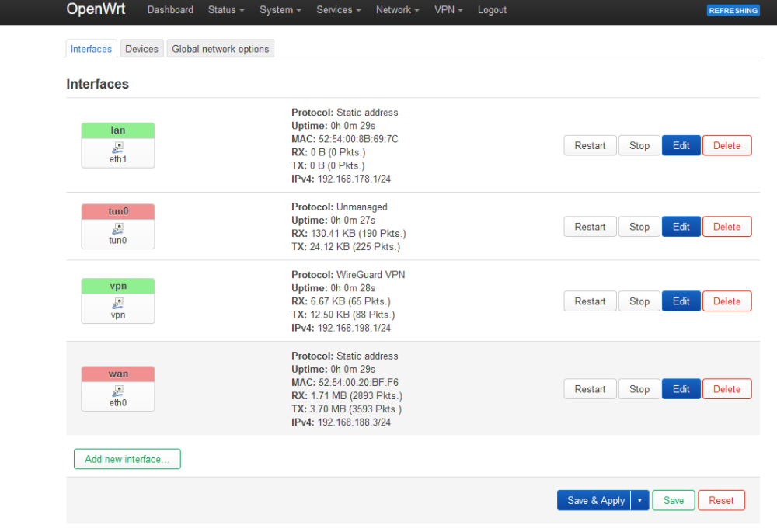This screenshot has height=532, width=777.
Task: Expand the Save & Apply dropdown arrow
Action: coord(639,500)
